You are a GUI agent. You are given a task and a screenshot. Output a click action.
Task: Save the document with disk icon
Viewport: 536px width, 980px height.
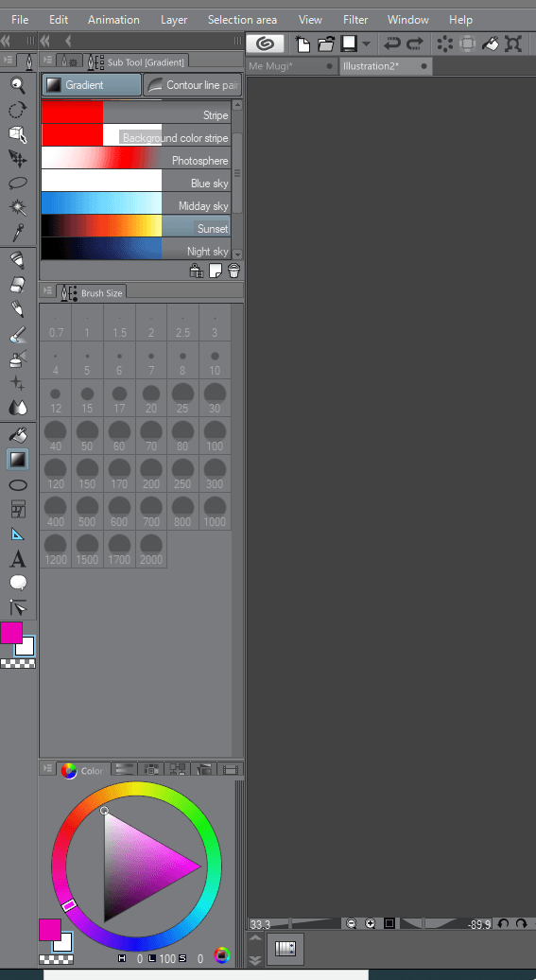[349, 44]
